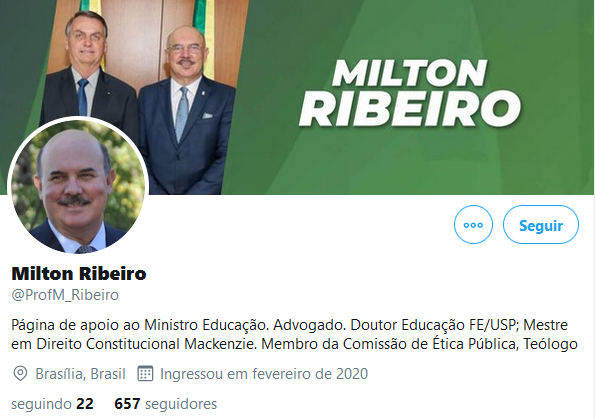This screenshot has width=595, height=419.
Task: Click the number 657 followers count
Action: pos(128,404)
